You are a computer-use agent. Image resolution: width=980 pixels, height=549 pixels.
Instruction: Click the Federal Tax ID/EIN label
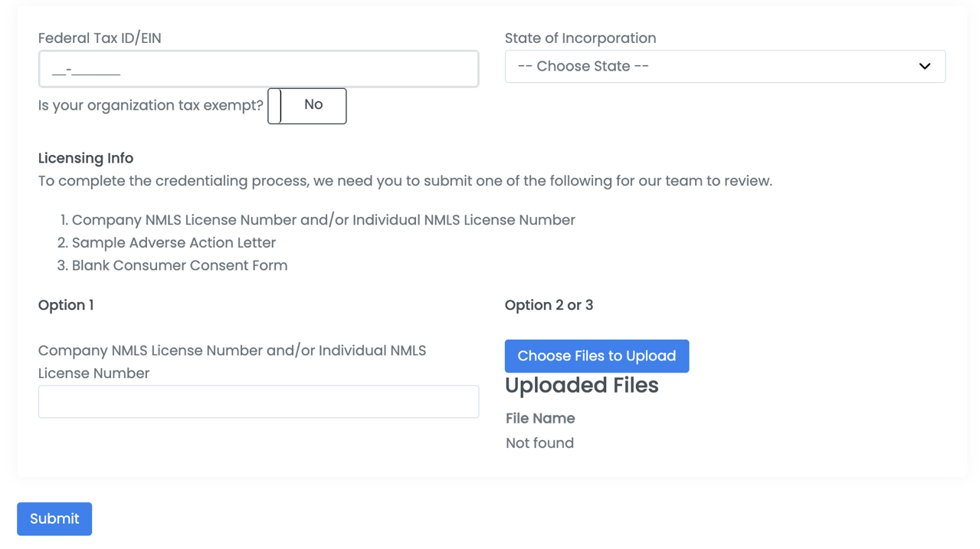tap(100, 38)
